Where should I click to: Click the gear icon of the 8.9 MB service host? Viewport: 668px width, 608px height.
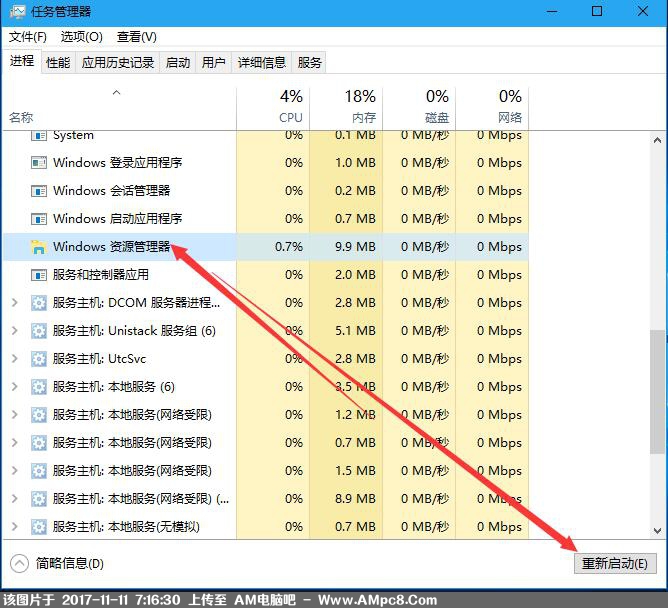pos(39,499)
